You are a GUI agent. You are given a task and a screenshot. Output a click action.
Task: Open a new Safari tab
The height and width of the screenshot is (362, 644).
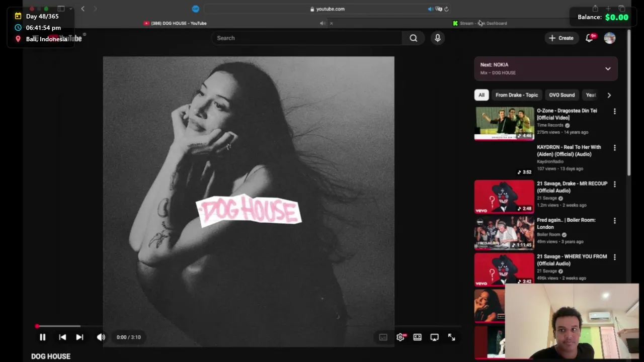click(608, 9)
